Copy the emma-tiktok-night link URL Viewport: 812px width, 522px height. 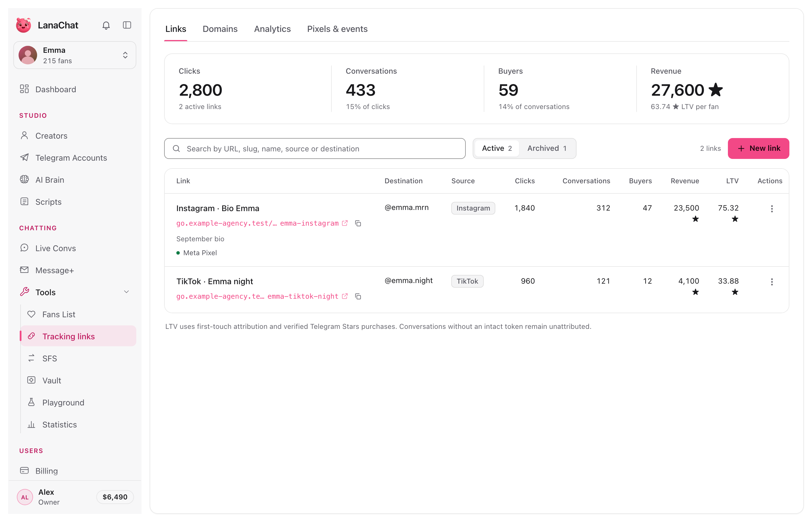click(358, 297)
